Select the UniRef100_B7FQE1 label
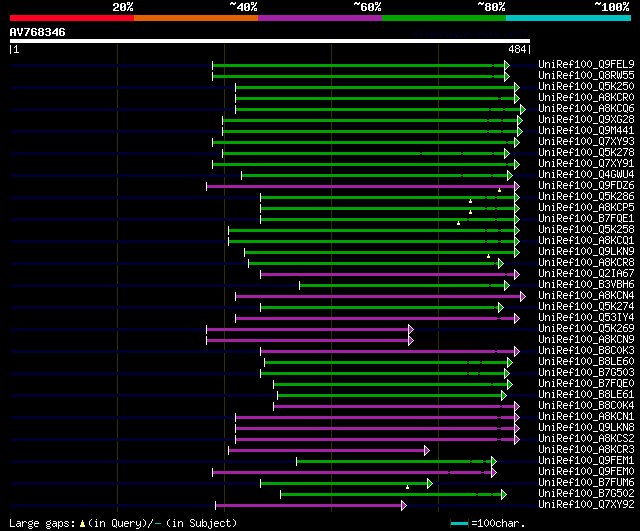The height and width of the screenshot is (531, 640). (x=586, y=218)
